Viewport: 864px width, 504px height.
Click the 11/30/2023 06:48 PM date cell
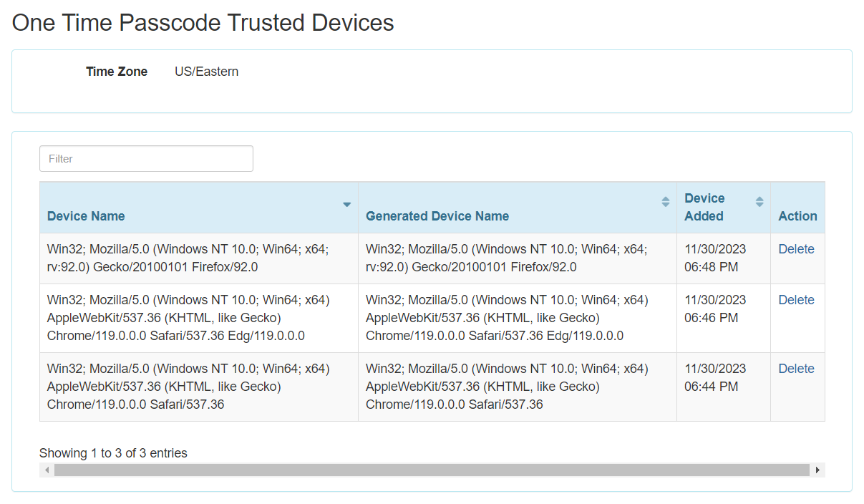[724, 258]
